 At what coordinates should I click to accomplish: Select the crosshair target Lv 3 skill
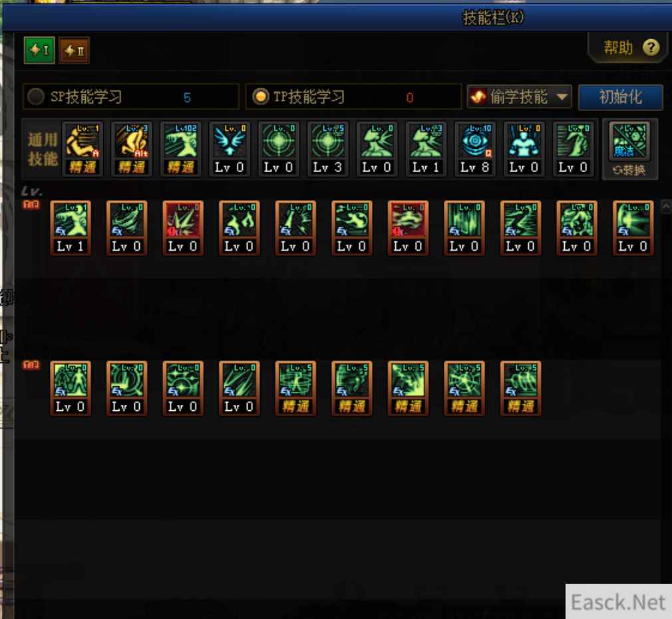pyautogui.click(x=327, y=149)
